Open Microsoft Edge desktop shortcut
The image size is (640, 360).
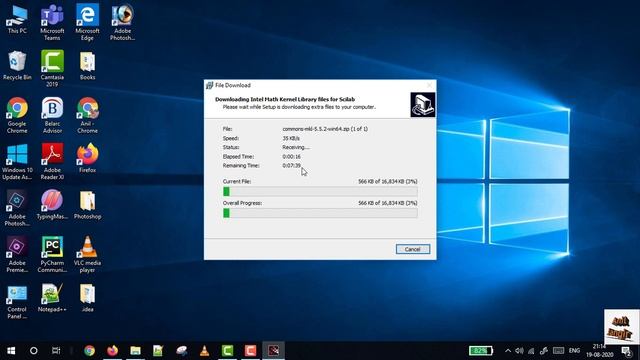tap(87, 22)
